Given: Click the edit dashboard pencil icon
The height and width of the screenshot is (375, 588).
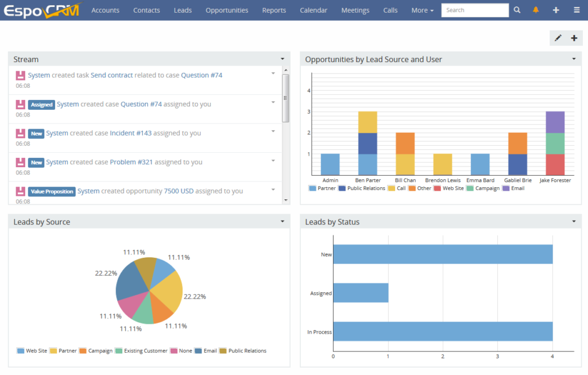Looking at the screenshot, I should 558,38.
